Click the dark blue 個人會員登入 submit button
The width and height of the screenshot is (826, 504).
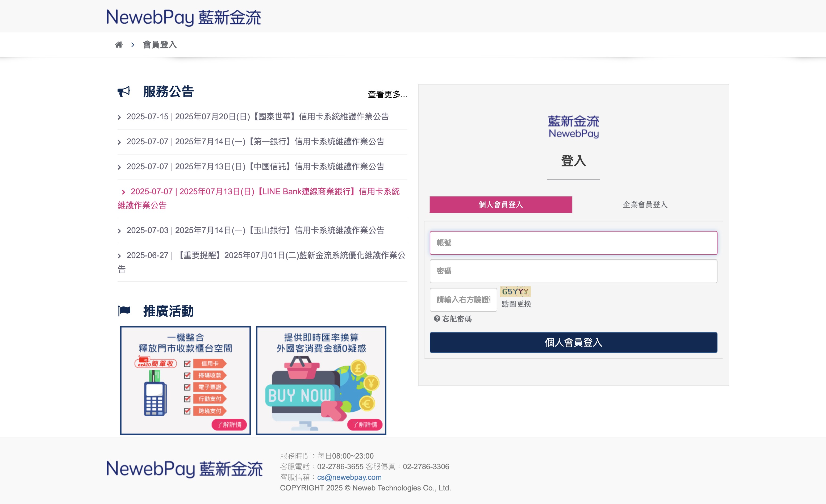[x=574, y=342]
